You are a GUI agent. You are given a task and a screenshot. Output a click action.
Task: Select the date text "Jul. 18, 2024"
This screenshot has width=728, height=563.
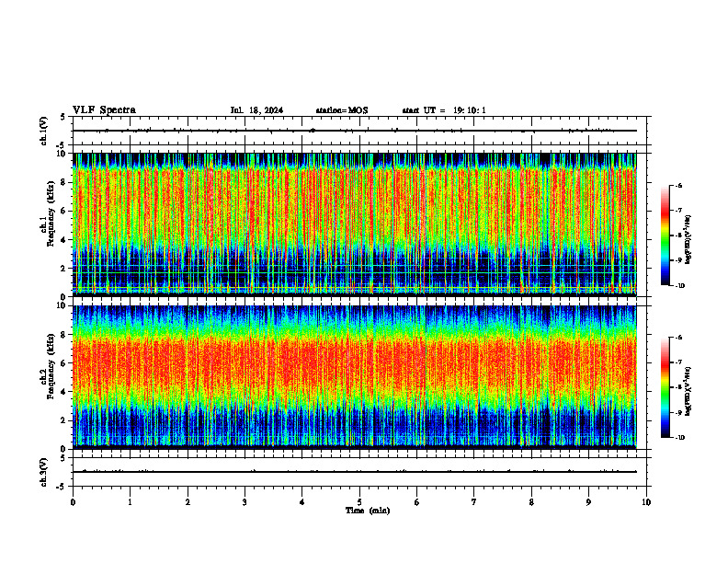pyautogui.click(x=256, y=110)
